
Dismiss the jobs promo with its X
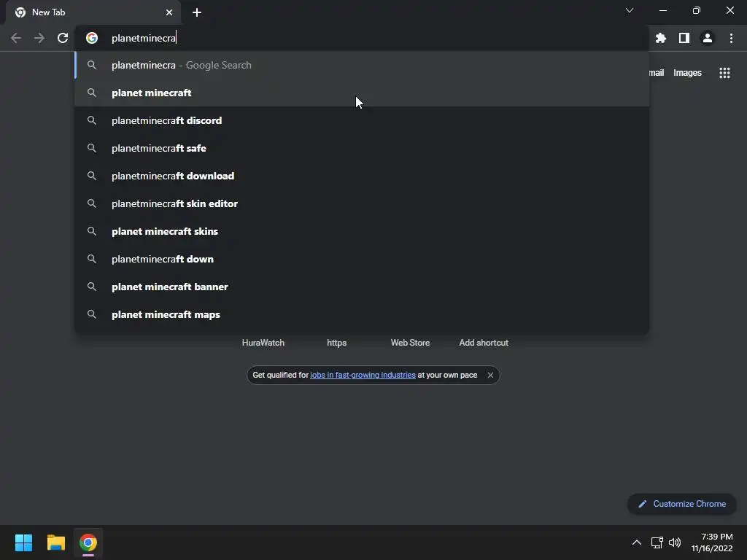[490, 376]
